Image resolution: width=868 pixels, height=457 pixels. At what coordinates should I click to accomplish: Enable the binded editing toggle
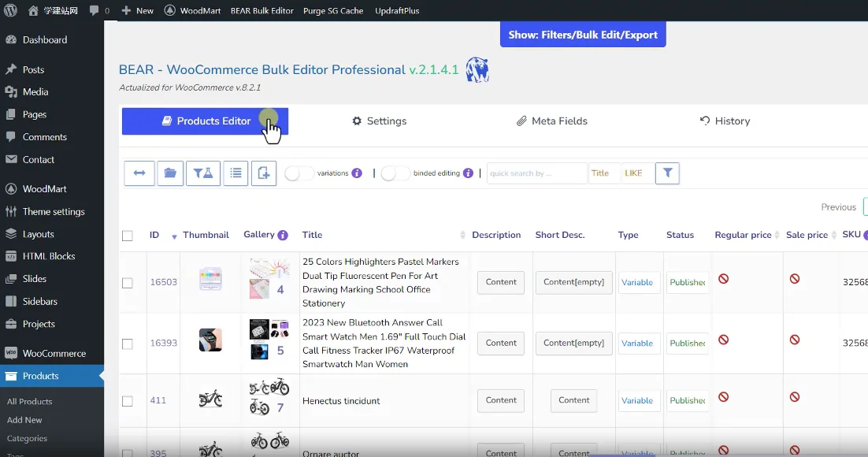point(395,173)
